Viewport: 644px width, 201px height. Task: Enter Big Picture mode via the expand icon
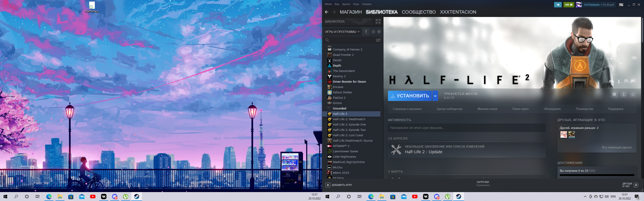pos(621,4)
